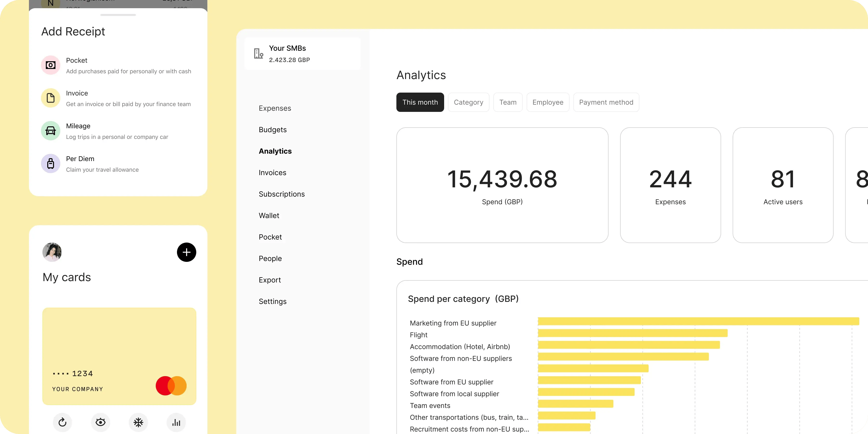Go to Invoices in the sidebar

(272, 173)
